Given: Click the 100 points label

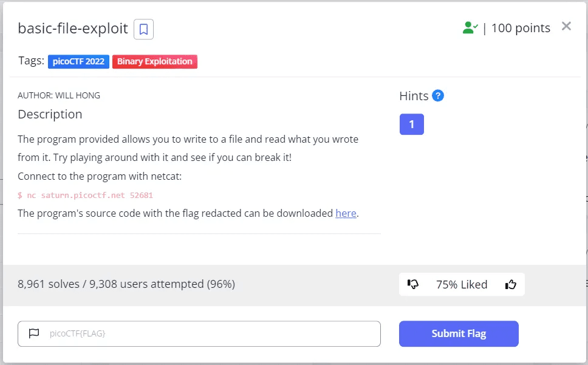Looking at the screenshot, I should (x=521, y=28).
